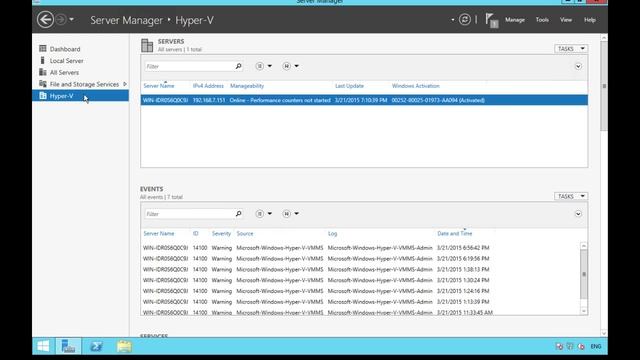Open the Events TASKS dropdown
The height and width of the screenshot is (360, 640).
(x=571, y=196)
